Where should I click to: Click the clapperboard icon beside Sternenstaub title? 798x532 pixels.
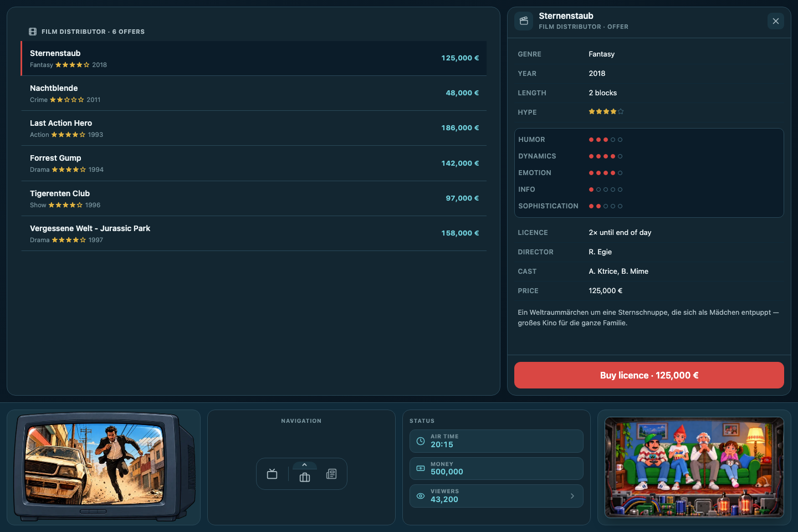[x=524, y=21]
